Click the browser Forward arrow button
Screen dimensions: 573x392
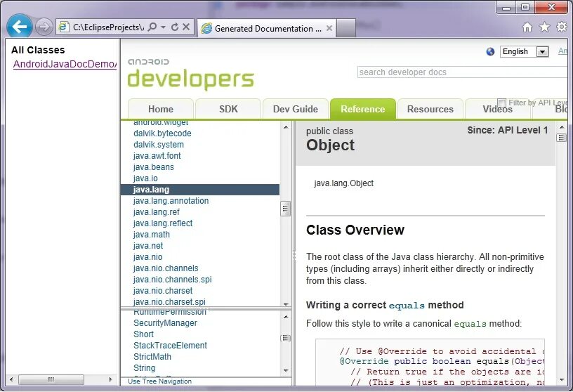point(44,27)
